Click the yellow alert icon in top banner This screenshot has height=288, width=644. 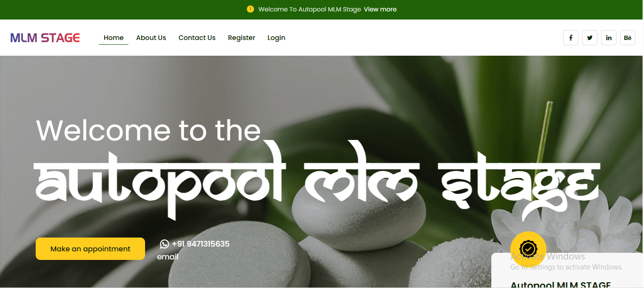(251, 9)
